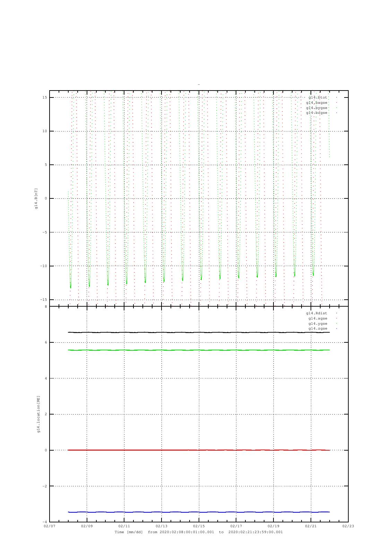392x555 pixels.
Task: Click the red xgse line in the location plot
Action: point(199,450)
